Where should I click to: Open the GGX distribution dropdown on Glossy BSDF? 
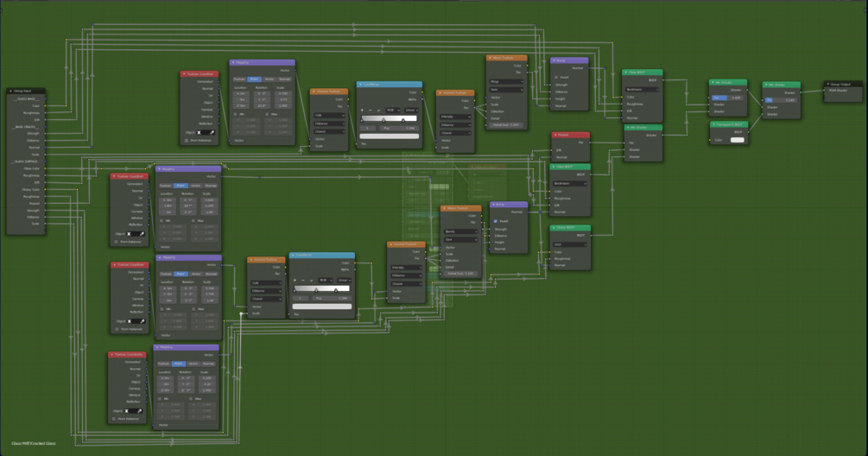571,244
